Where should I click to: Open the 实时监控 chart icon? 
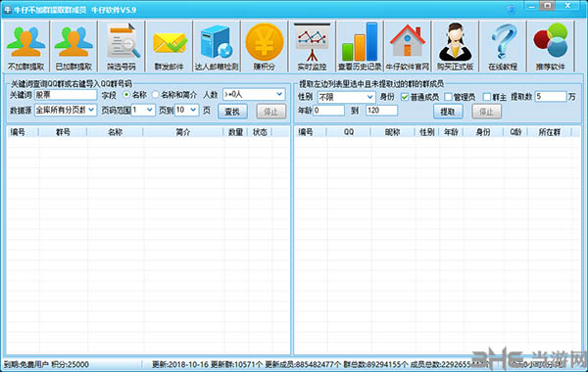[x=312, y=46]
